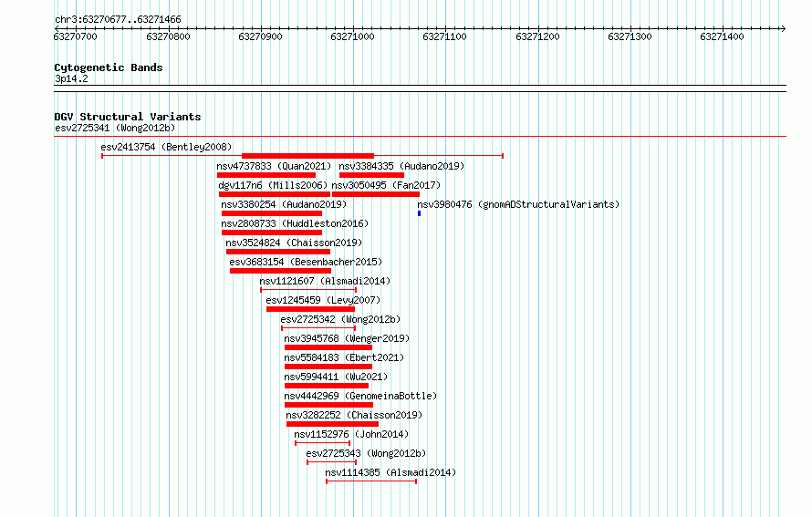Click the red bar under nsv4737833
Screen dimensions: 812x517
click(266, 175)
